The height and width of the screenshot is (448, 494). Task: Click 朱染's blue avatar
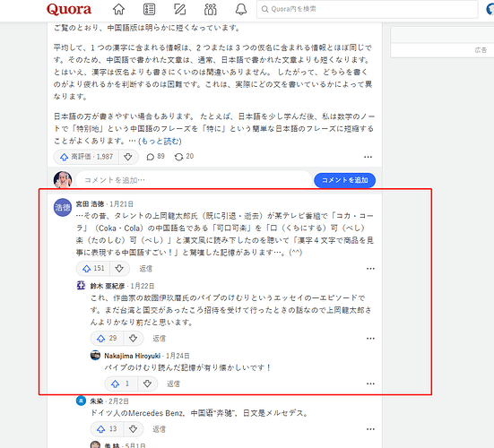tap(82, 401)
